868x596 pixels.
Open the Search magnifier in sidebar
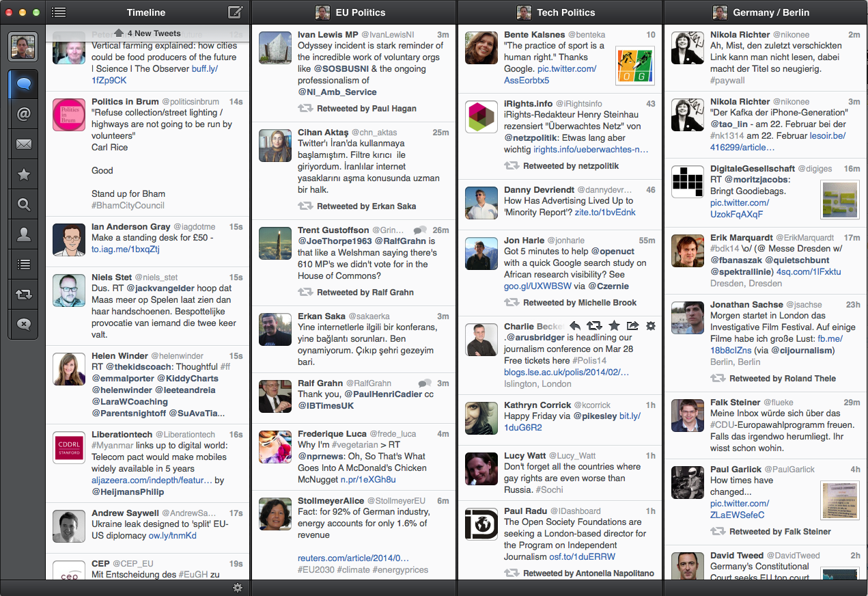(24, 204)
